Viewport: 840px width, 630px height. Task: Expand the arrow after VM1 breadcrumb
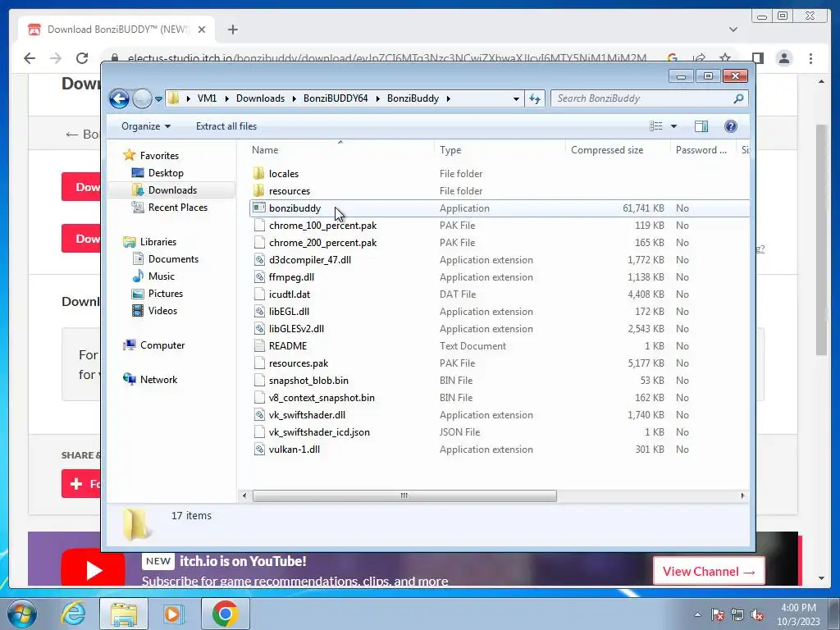click(x=226, y=99)
